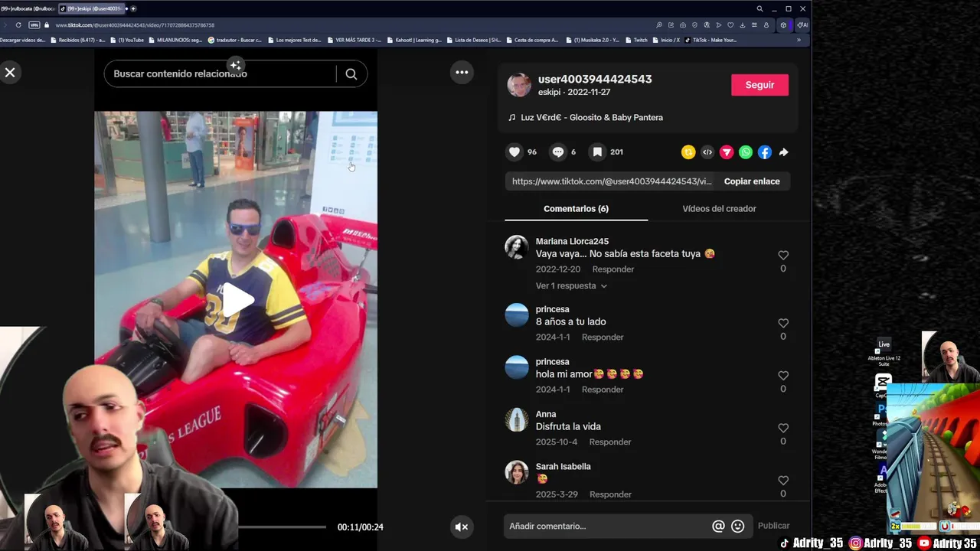Reply to Anna's comment
Viewport: 980px width, 551px height.
[x=610, y=442]
